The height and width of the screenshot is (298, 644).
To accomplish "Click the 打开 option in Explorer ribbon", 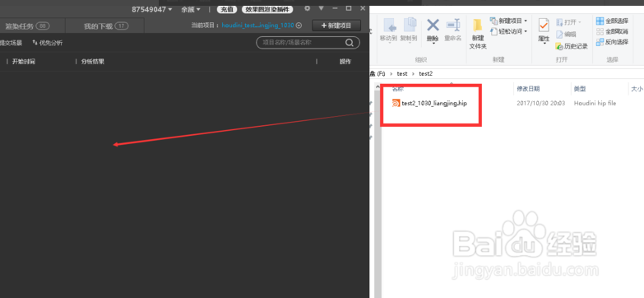I will 568,21.
